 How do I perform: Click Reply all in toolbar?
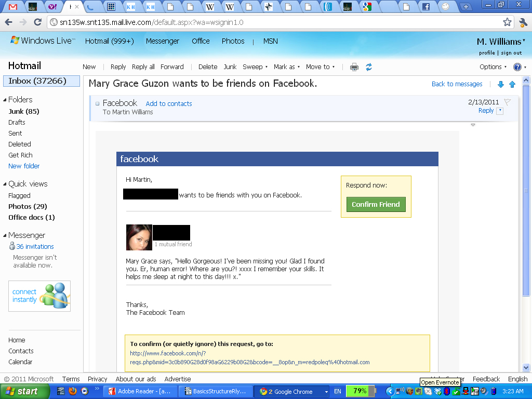click(x=143, y=67)
